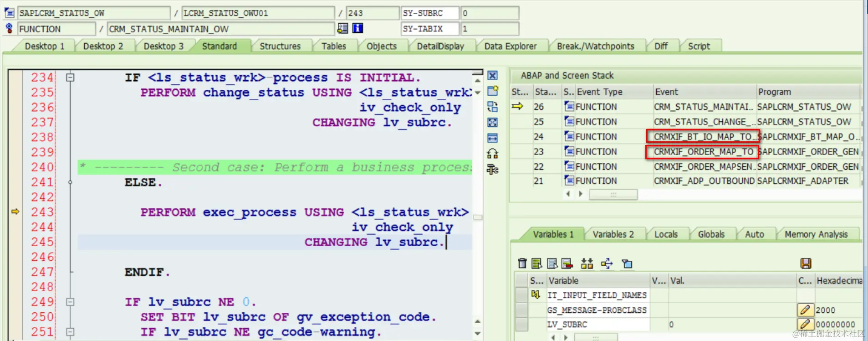Collapse the IF block at line 234
868x341 pixels.
tap(70, 77)
